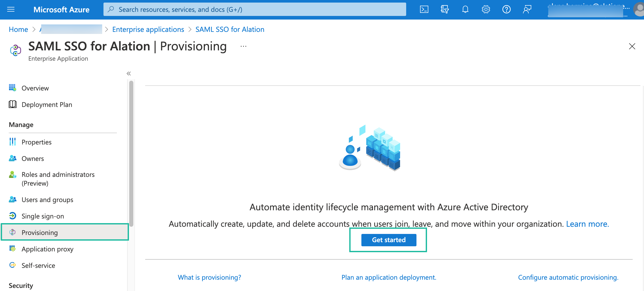Open Configure automatic provisioning link

[x=568, y=277]
